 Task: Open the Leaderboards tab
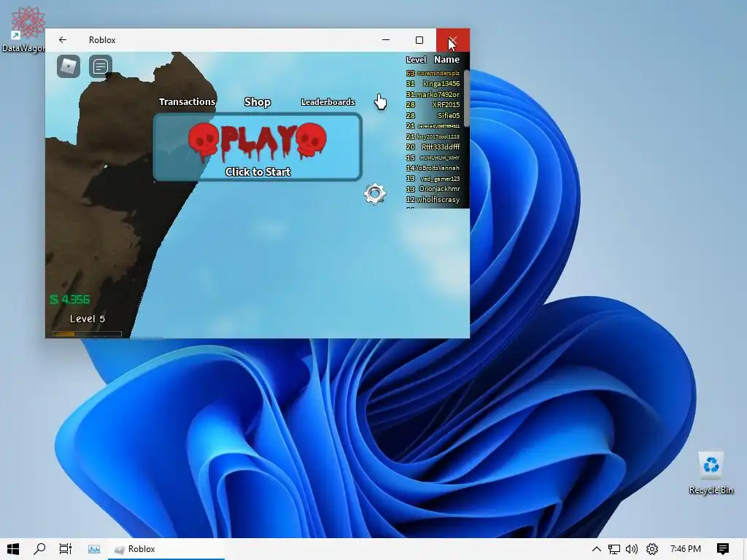pyautogui.click(x=328, y=102)
